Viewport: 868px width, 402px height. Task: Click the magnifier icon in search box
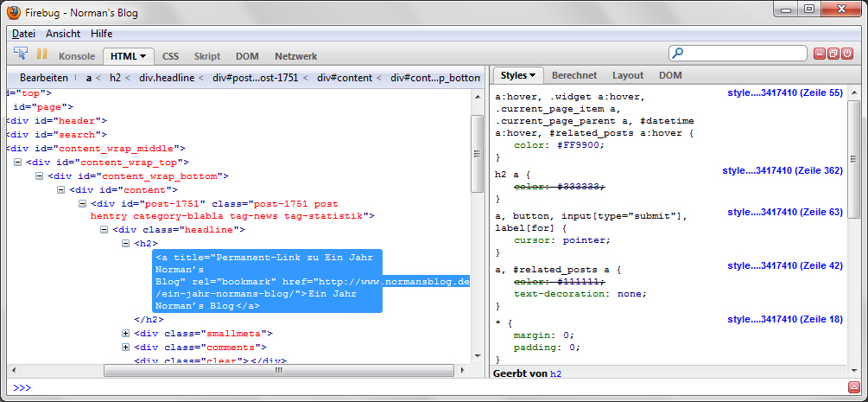pyautogui.click(x=676, y=54)
